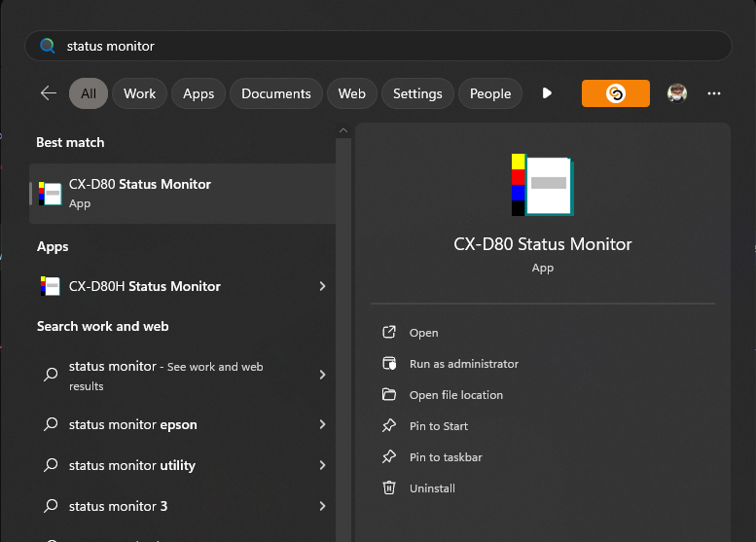Click the Open file location folder icon
This screenshot has height=542, width=756.
pyautogui.click(x=389, y=394)
